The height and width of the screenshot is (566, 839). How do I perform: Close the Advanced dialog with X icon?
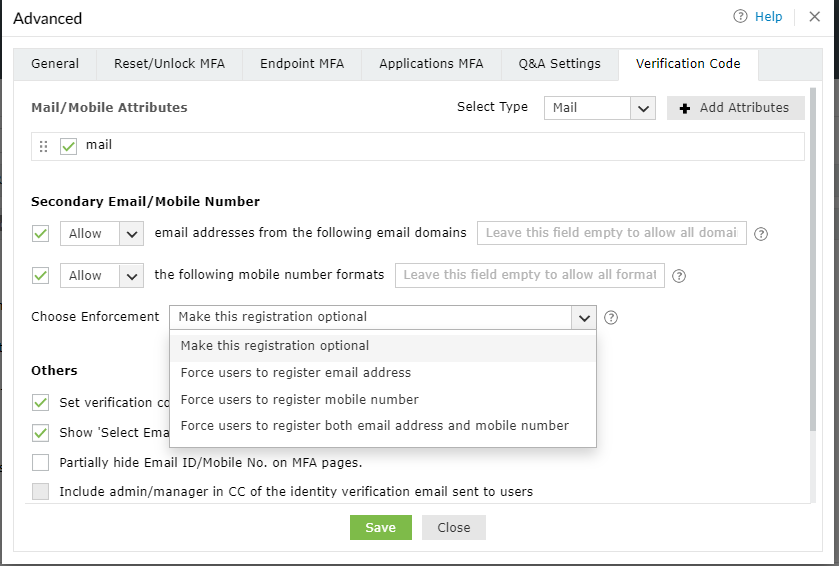point(814,17)
